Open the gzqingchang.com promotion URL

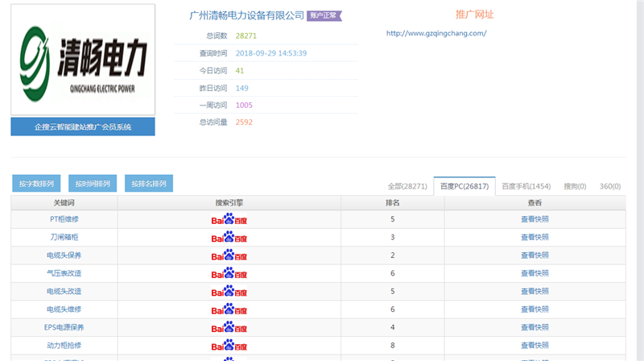[x=436, y=33]
